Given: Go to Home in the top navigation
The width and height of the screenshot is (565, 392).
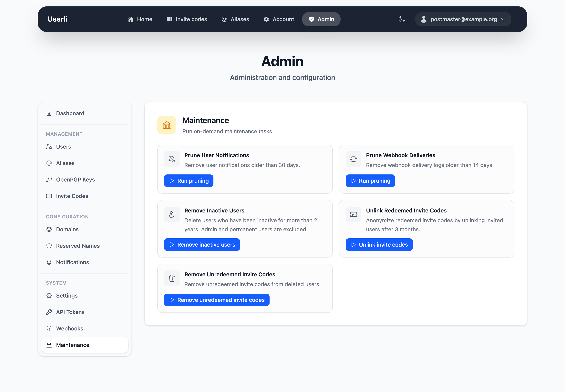Looking at the screenshot, I should click(x=140, y=19).
